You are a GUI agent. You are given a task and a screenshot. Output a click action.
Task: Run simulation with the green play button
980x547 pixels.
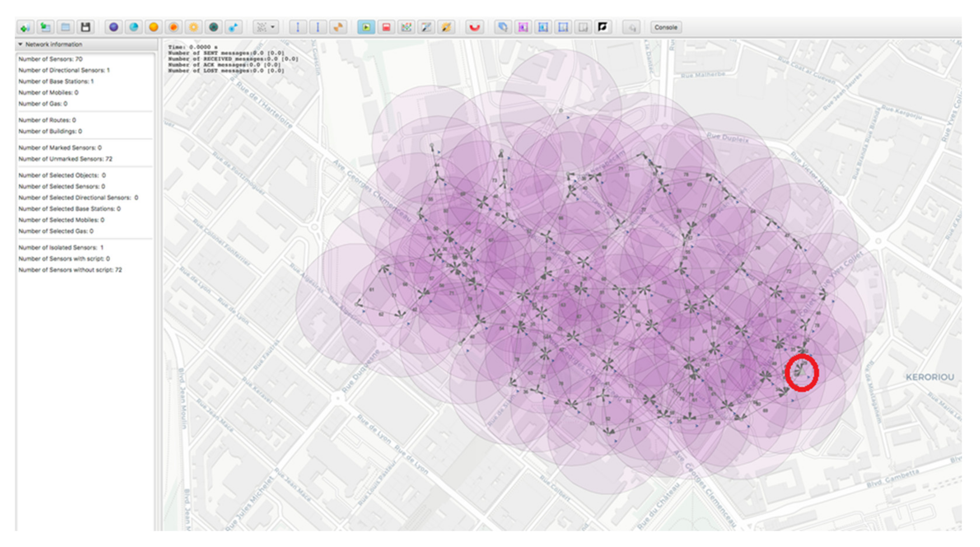pyautogui.click(x=366, y=27)
